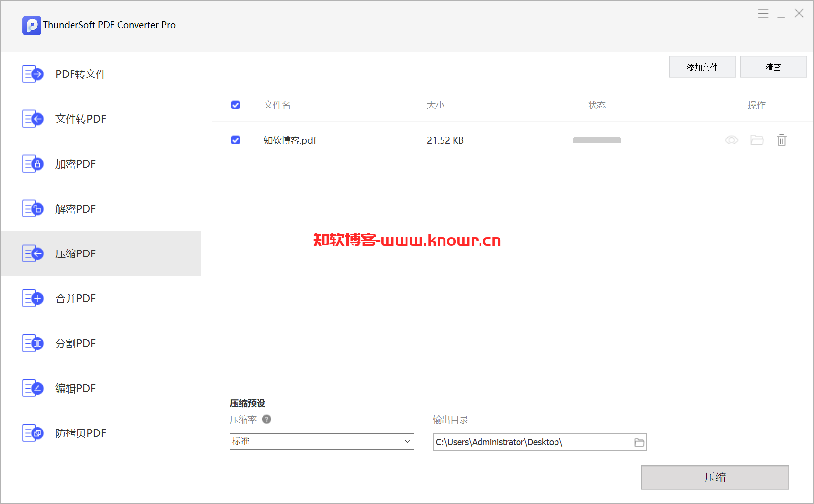Toggle the select-all checkbox in table header
The image size is (814, 504).
click(x=236, y=105)
